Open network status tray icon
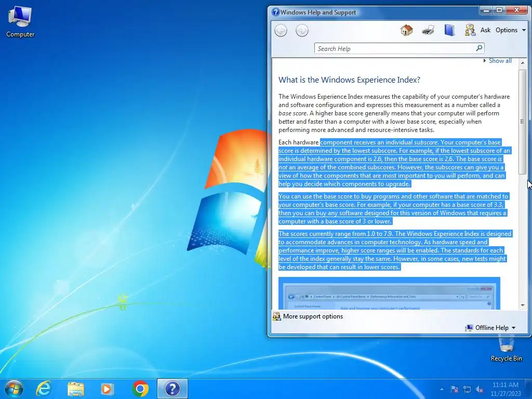The height and width of the screenshot is (399, 532). click(467, 389)
